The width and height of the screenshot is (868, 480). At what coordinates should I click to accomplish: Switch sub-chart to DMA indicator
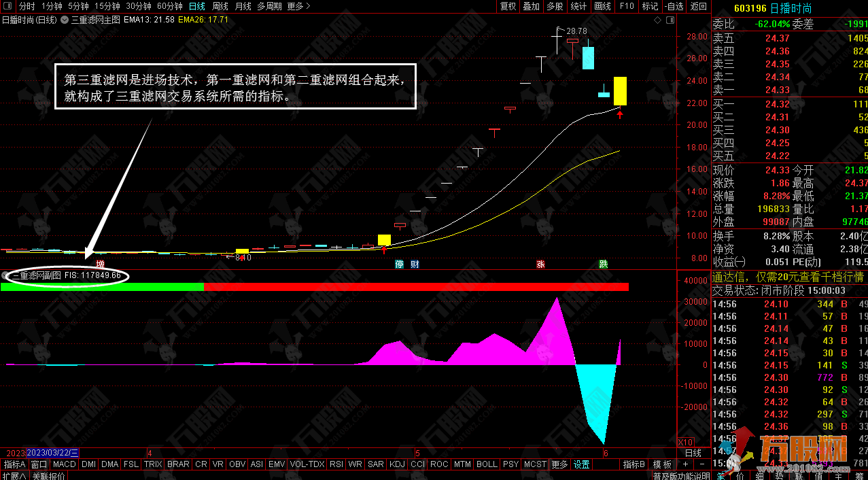(x=110, y=464)
